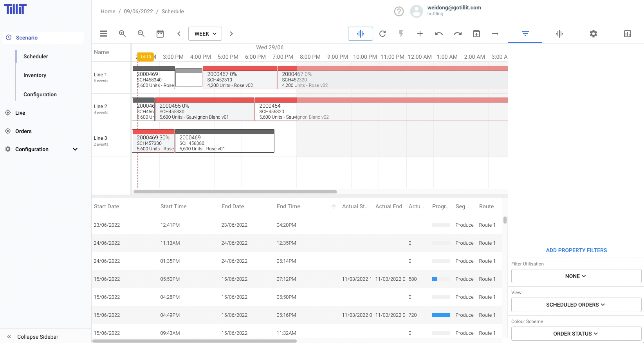Open the WEEK view dropdown

pos(205,34)
